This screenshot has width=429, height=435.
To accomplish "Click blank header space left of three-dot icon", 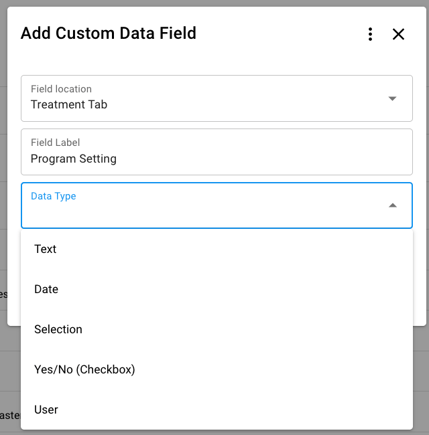I will (280, 33).
